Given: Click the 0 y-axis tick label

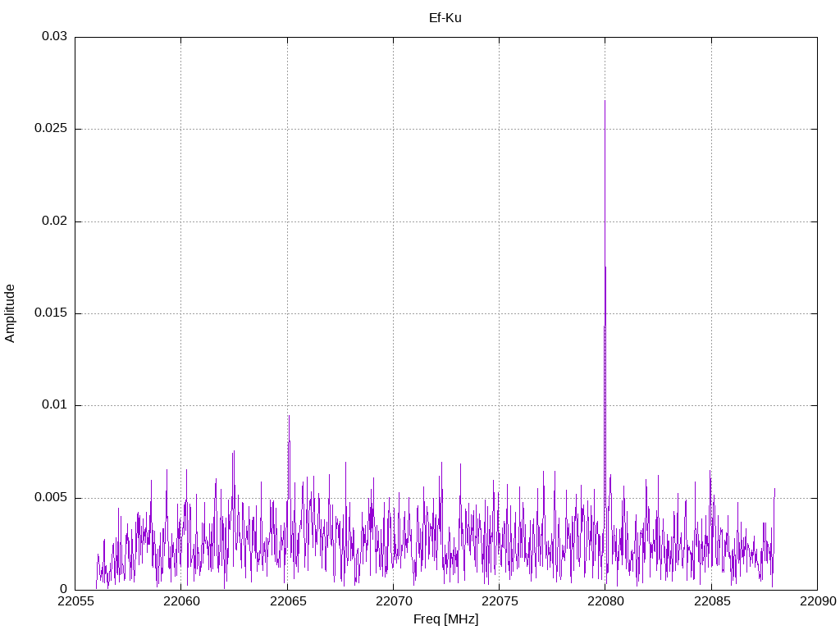Looking at the screenshot, I should 63,590.
